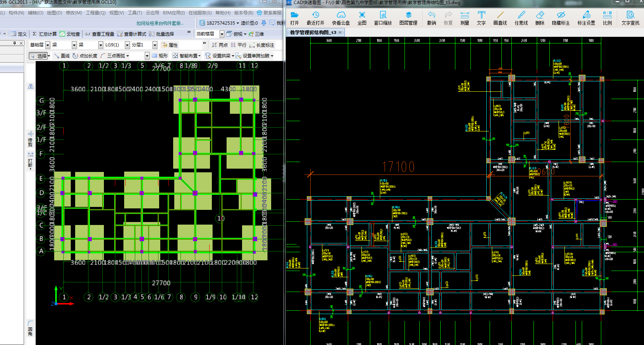Open the 如何给桩承台构件套做 tip link
The image size is (644, 345).
[x=160, y=23]
